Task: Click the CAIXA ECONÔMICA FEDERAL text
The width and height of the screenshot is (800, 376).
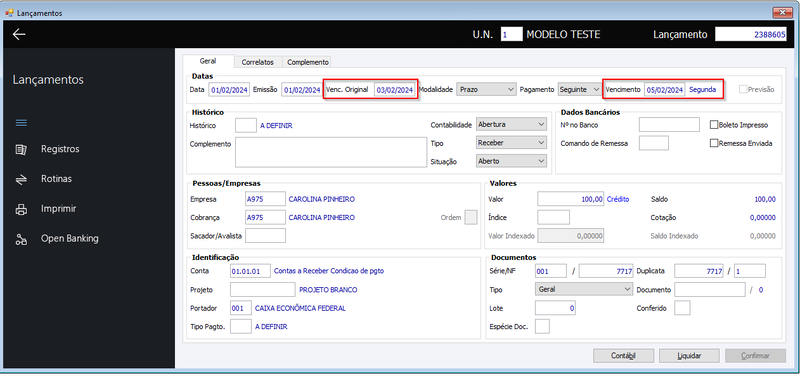Action: click(x=300, y=308)
